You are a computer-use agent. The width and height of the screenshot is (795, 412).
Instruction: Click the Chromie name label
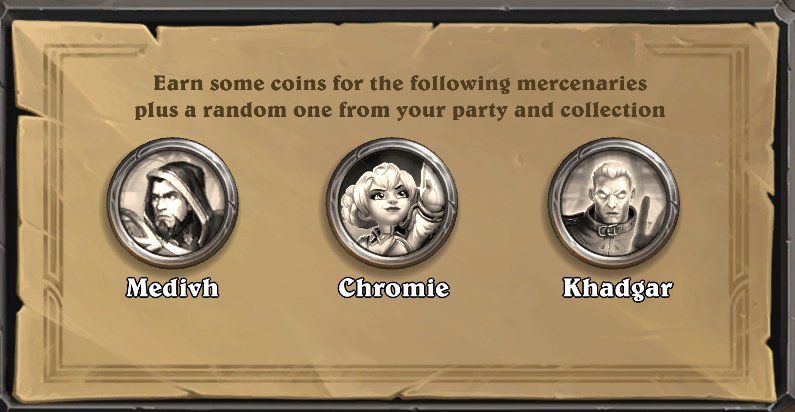tap(394, 288)
